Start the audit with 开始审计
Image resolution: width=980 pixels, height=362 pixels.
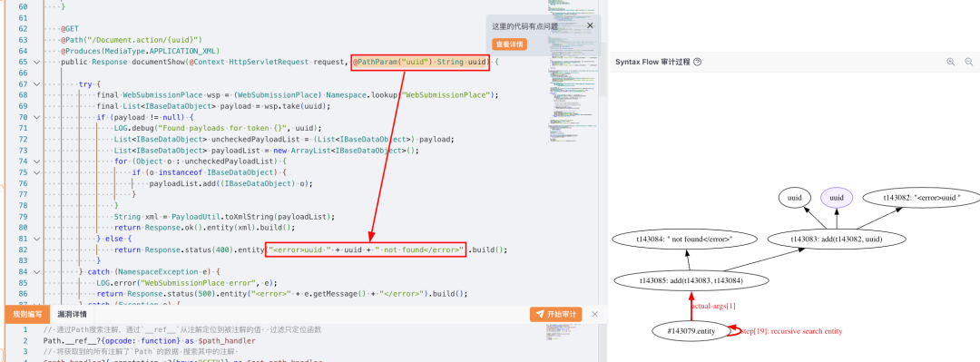(x=555, y=315)
